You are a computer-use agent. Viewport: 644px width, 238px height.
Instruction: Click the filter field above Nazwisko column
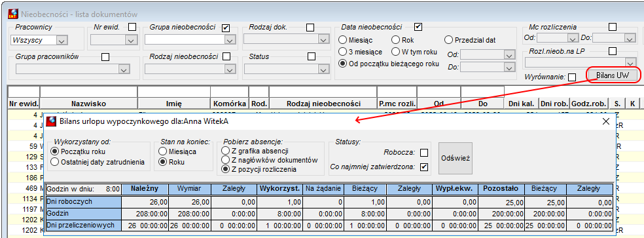click(x=89, y=91)
